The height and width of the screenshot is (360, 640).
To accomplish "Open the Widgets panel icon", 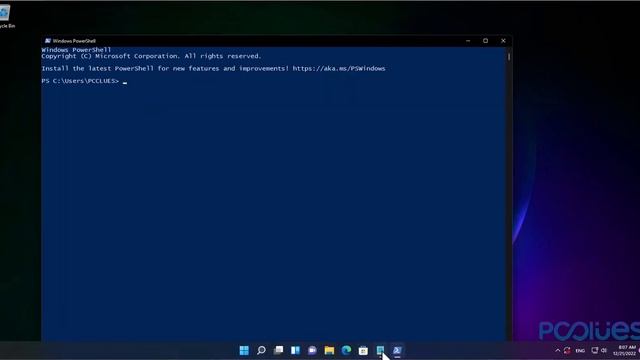I will pos(296,350).
